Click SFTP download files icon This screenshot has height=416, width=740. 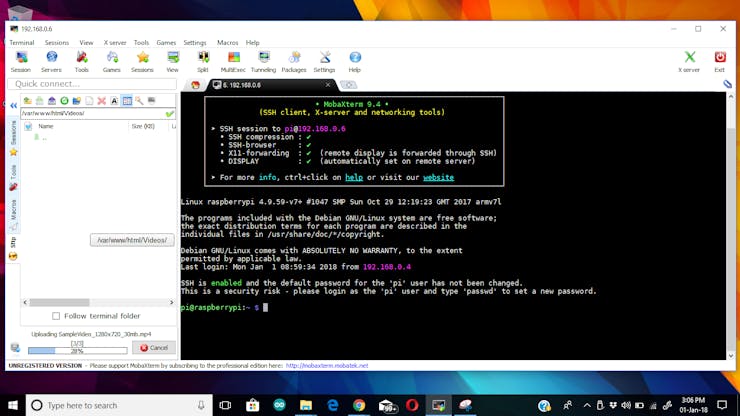point(40,101)
